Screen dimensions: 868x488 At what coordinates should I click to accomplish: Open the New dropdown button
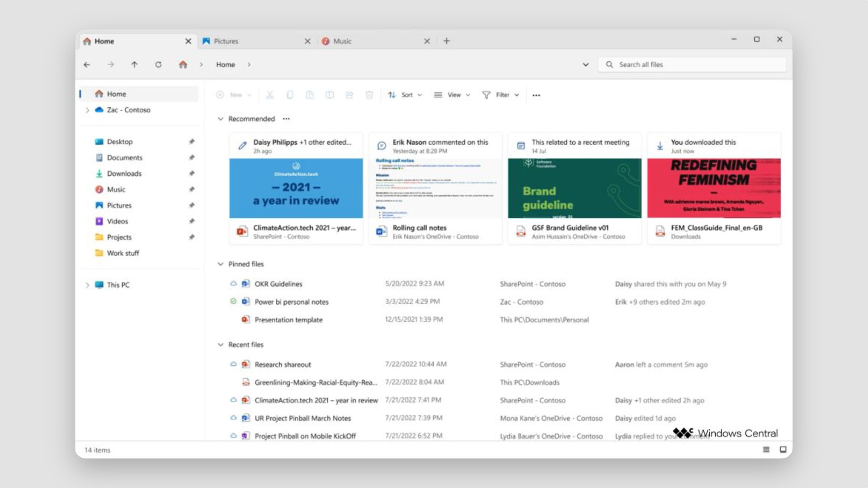233,95
